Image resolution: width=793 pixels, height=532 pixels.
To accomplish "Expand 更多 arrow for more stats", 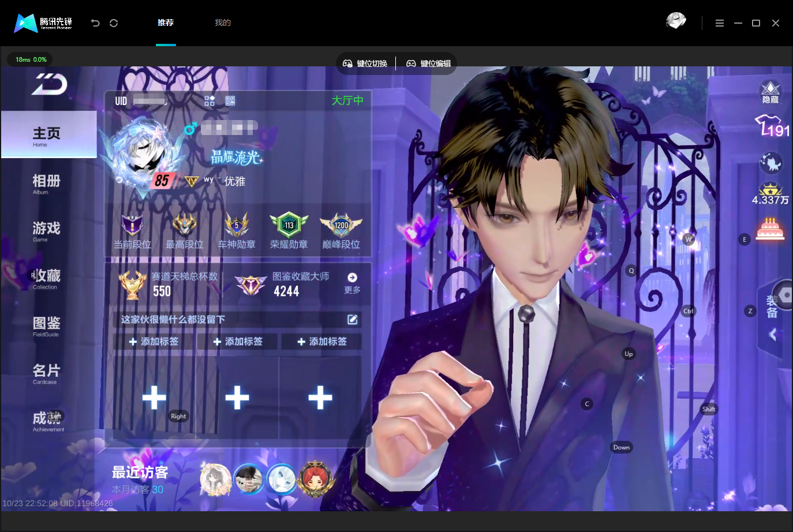I will click(x=352, y=283).
